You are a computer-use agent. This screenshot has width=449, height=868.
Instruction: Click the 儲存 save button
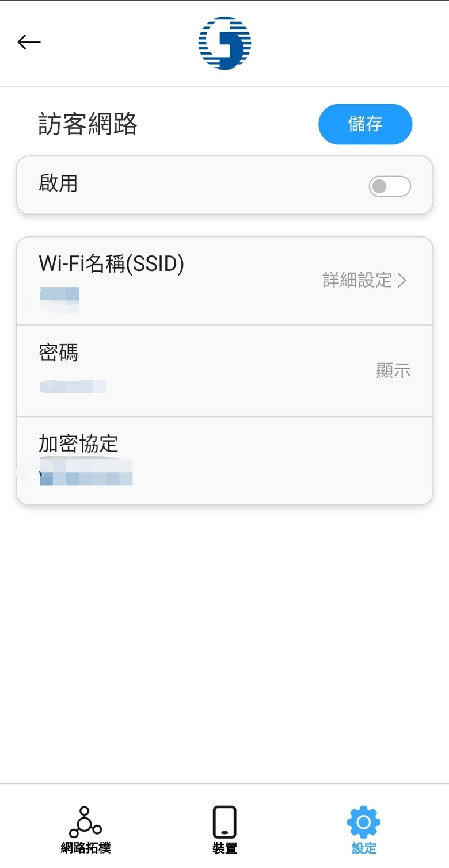tap(365, 124)
